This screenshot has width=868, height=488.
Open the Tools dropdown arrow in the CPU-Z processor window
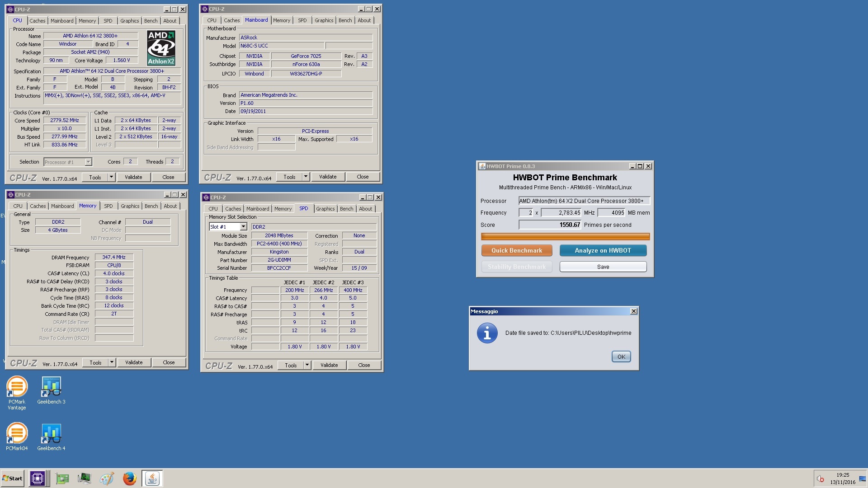[x=111, y=177]
